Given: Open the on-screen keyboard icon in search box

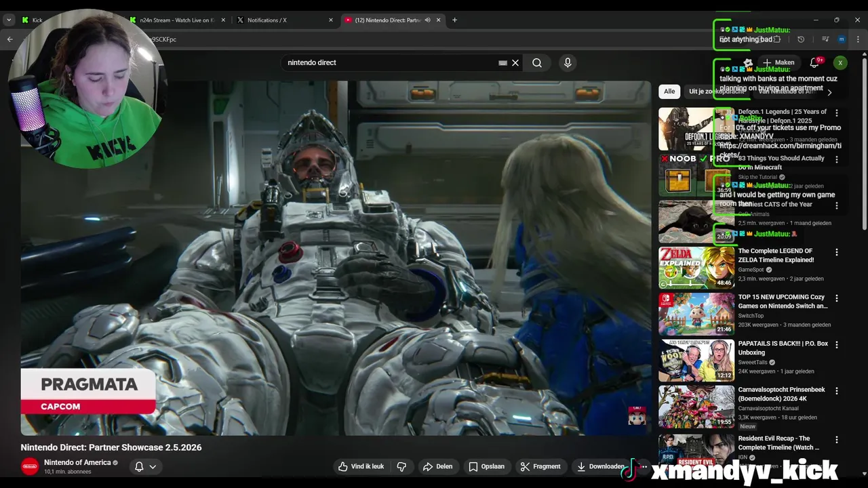Looking at the screenshot, I should (x=502, y=63).
